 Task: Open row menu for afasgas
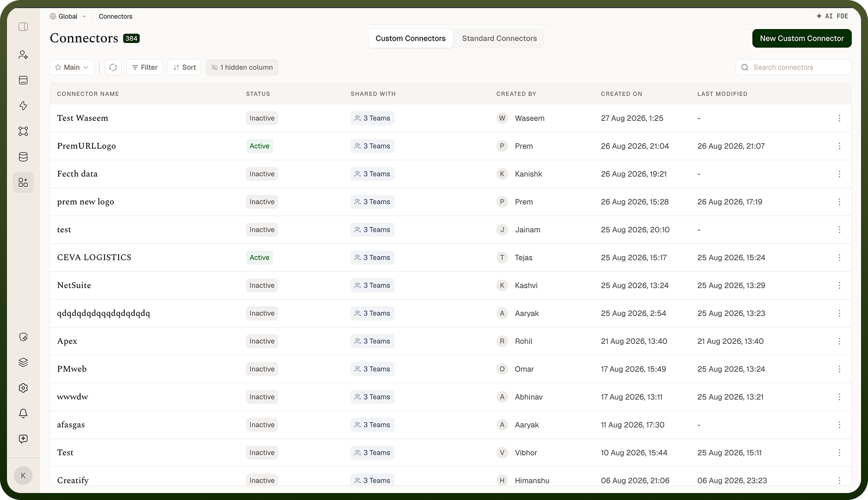click(840, 425)
